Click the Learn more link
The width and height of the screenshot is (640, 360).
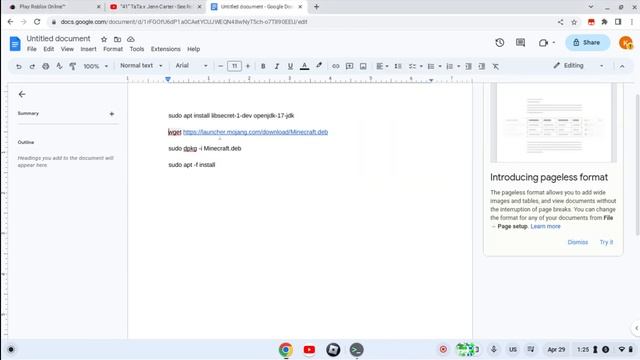tap(545, 226)
